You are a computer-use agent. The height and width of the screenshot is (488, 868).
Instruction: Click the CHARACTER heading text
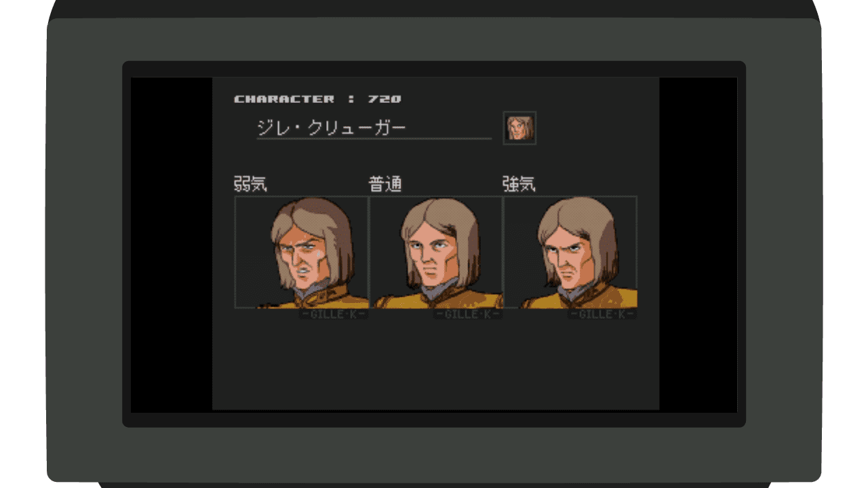pyautogui.click(x=284, y=99)
